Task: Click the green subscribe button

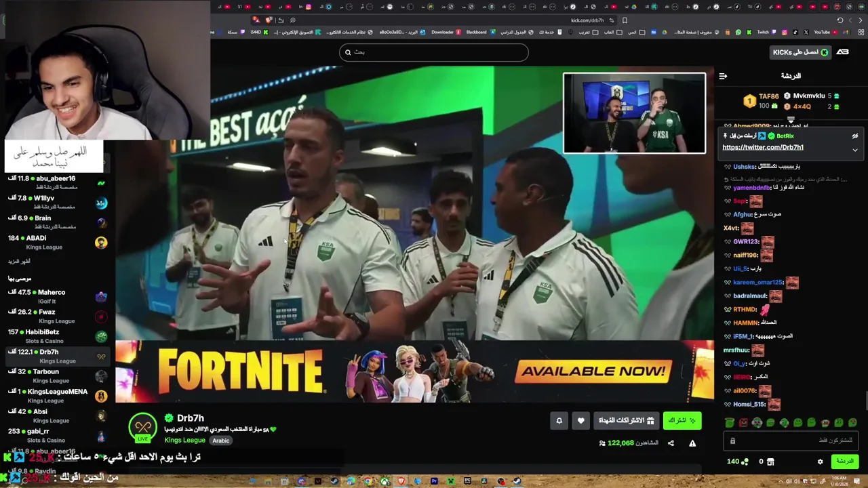Action: point(682,421)
